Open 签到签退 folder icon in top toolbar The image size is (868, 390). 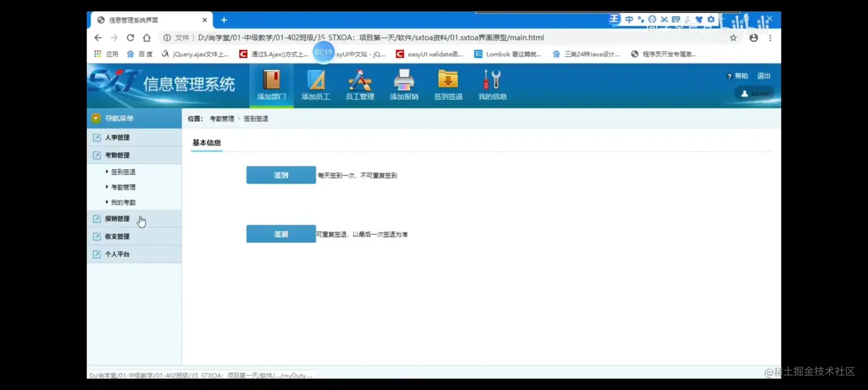click(x=448, y=85)
